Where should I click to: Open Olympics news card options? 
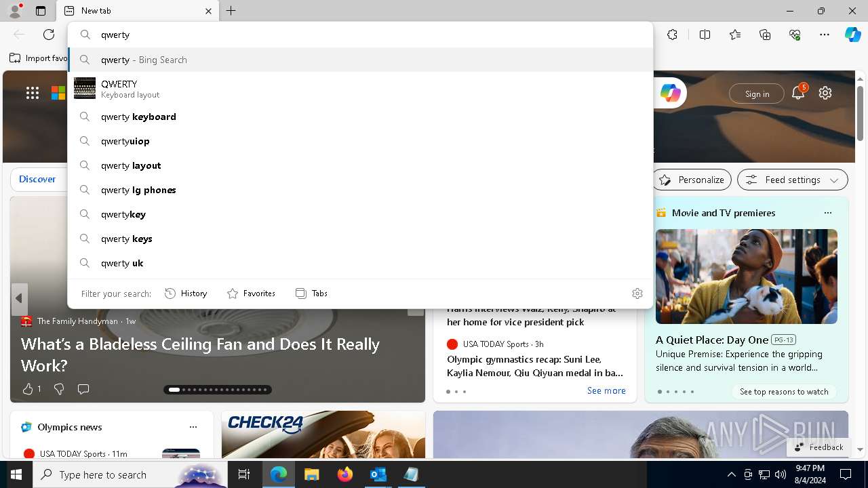193,427
